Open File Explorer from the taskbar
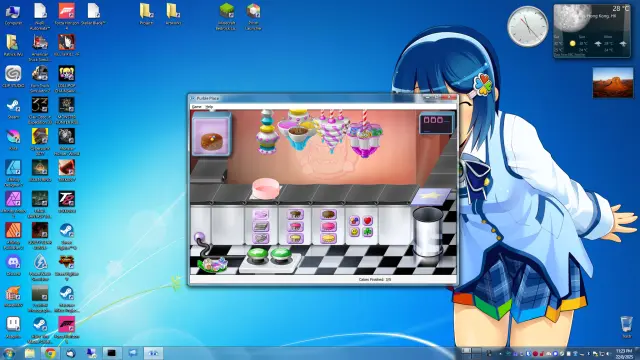 [29, 353]
